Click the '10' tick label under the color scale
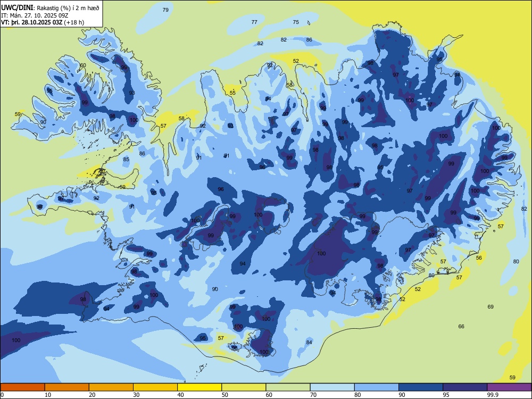Viewport: 532px width, 399px height. (x=48, y=395)
